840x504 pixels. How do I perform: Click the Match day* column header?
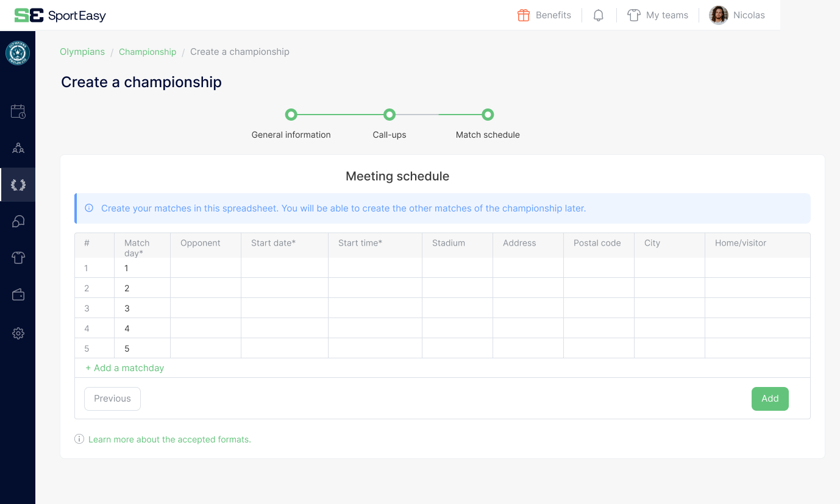(142, 246)
